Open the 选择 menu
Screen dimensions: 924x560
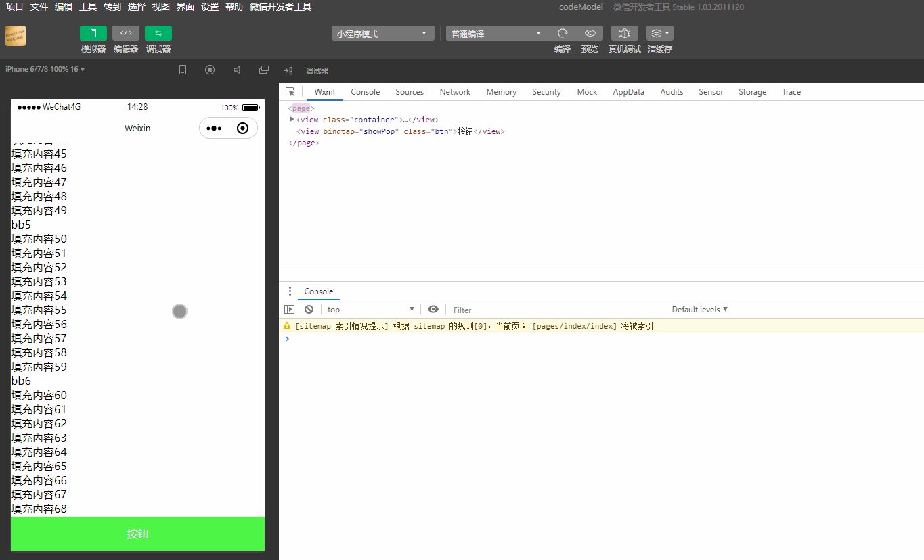[x=137, y=7]
